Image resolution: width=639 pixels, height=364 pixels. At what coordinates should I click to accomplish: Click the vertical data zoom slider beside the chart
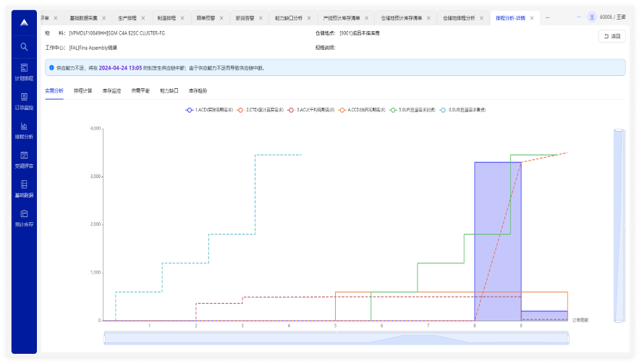[619, 225]
